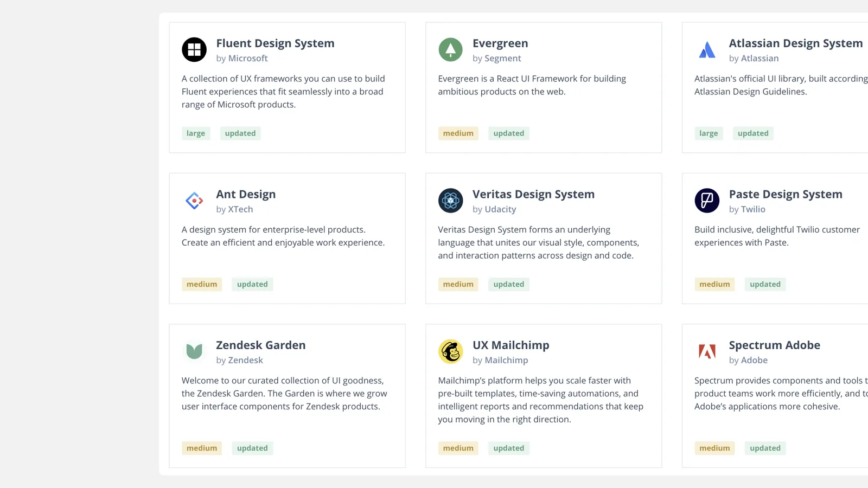Click the 'updated' tag on Evergreen card
868x488 pixels.
(x=509, y=133)
